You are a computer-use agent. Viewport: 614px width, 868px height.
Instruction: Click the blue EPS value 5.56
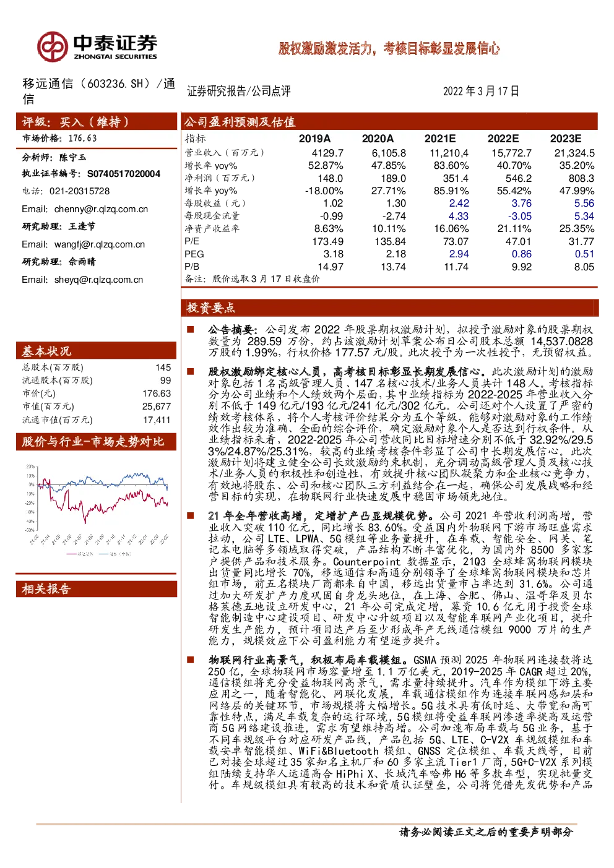[x=584, y=204]
